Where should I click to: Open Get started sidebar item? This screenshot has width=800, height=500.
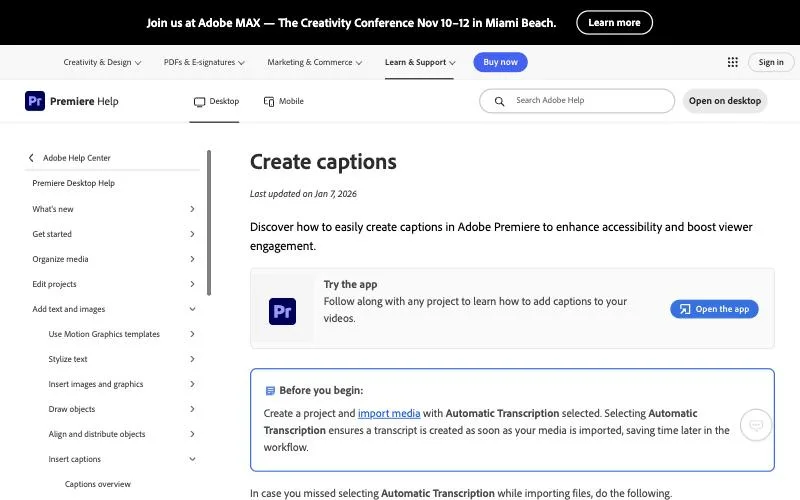(52, 234)
